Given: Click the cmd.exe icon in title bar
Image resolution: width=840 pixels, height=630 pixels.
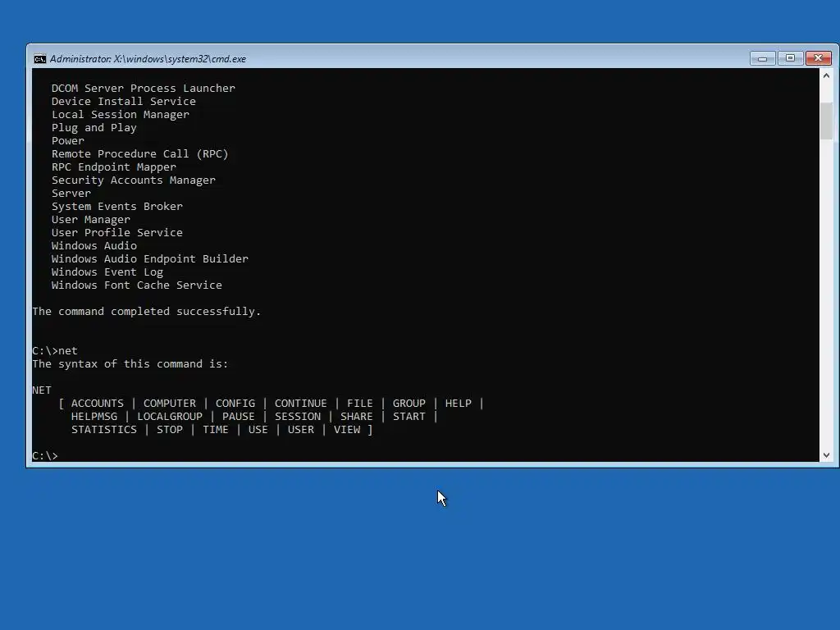Looking at the screenshot, I should point(39,59).
